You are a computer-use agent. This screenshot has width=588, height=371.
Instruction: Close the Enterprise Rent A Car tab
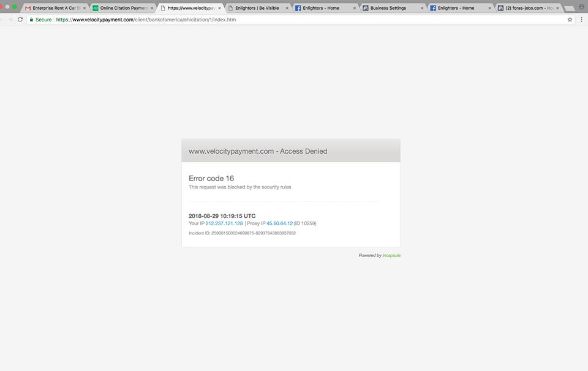(85, 8)
